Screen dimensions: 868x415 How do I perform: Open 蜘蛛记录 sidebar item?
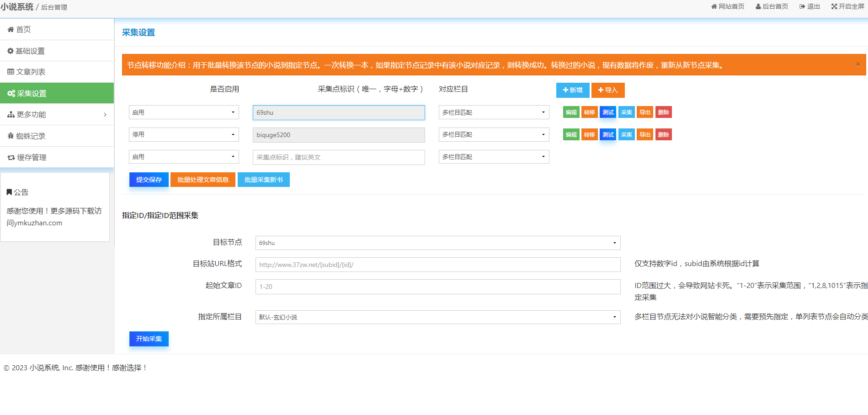point(57,136)
